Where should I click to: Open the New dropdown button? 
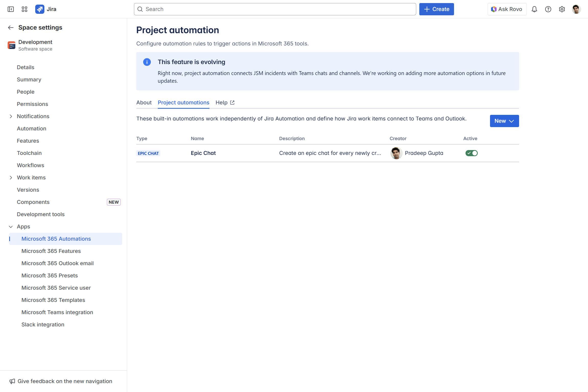pyautogui.click(x=504, y=121)
